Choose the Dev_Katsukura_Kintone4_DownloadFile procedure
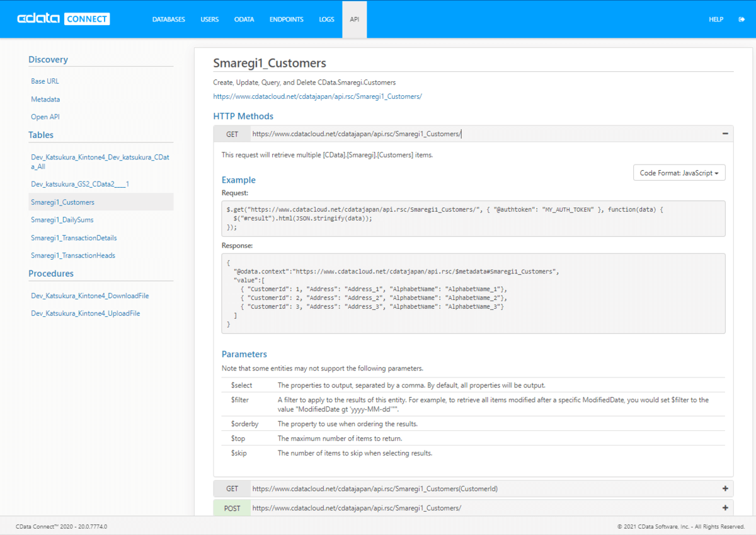Image resolution: width=756 pixels, height=535 pixels. tap(89, 296)
